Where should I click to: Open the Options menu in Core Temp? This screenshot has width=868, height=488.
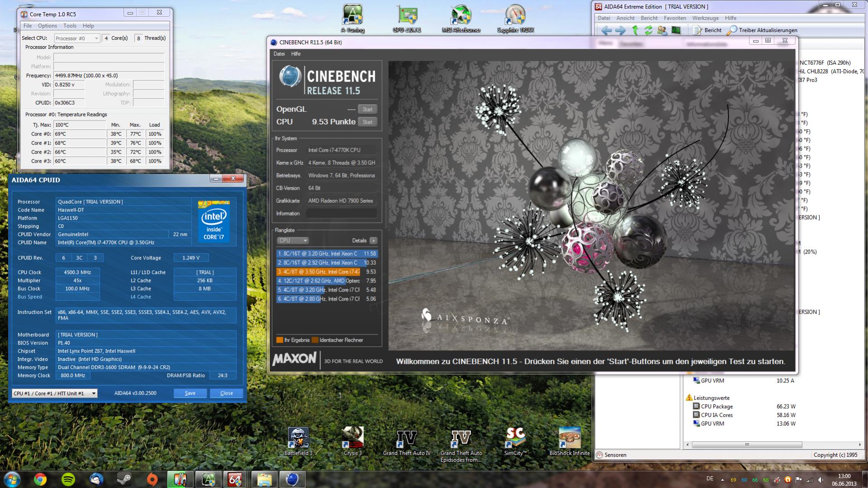pos(48,26)
